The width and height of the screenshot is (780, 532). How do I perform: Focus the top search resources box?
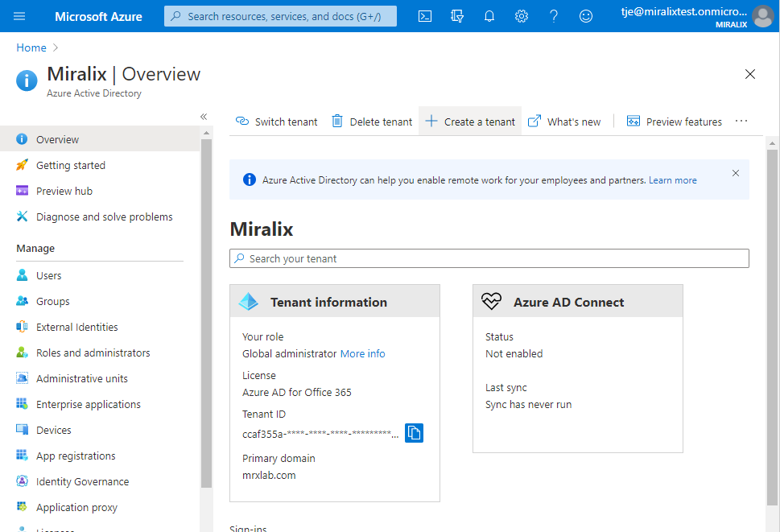click(281, 16)
